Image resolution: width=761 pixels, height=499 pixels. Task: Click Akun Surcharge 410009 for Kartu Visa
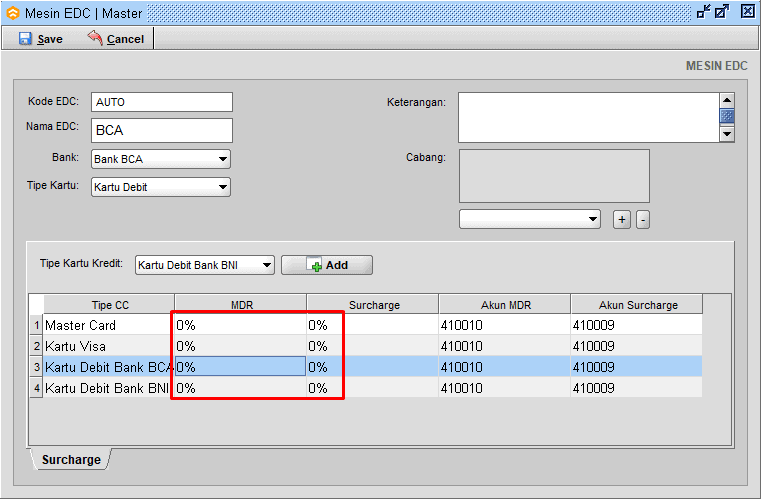point(637,346)
